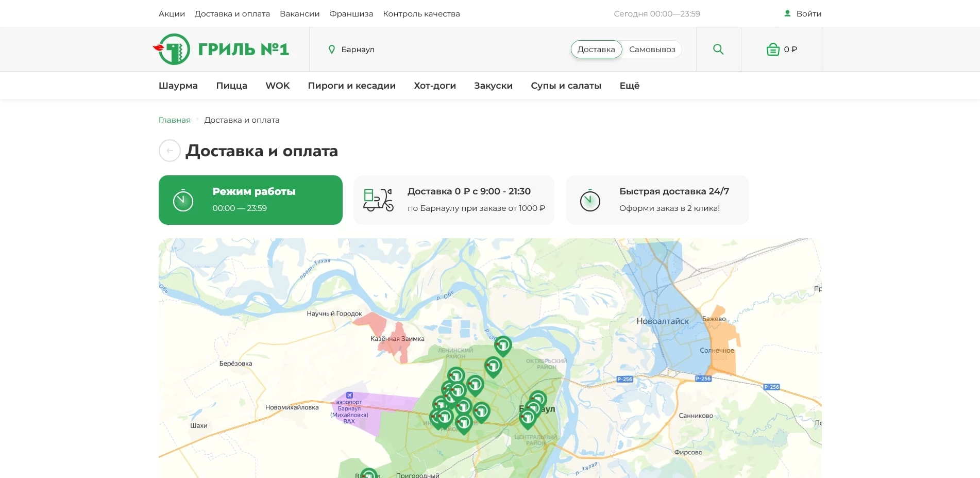The height and width of the screenshot is (478, 980).
Task: Open the Пицца section
Action: tap(231, 86)
